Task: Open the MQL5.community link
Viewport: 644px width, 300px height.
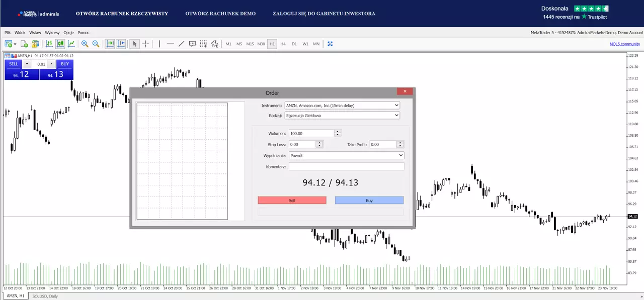Action: [x=625, y=44]
